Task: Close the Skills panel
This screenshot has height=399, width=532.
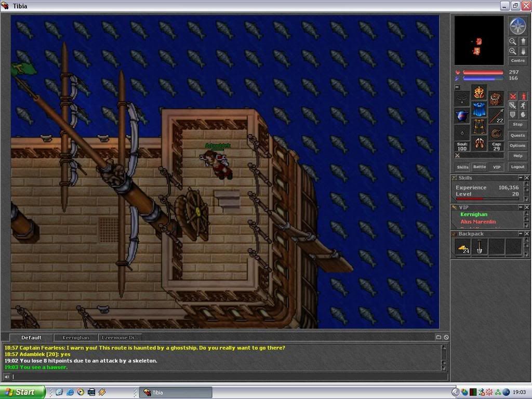Action: tap(527, 178)
